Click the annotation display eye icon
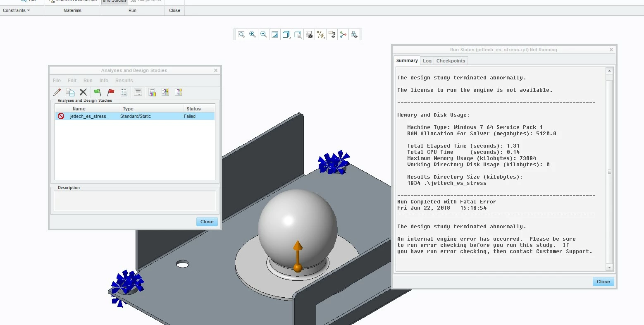Viewport: 644px width, 325px height. coord(332,34)
